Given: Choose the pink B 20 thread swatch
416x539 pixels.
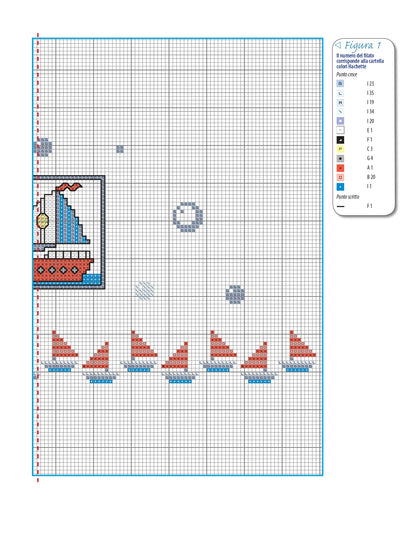Looking at the screenshot, I should (x=340, y=177).
